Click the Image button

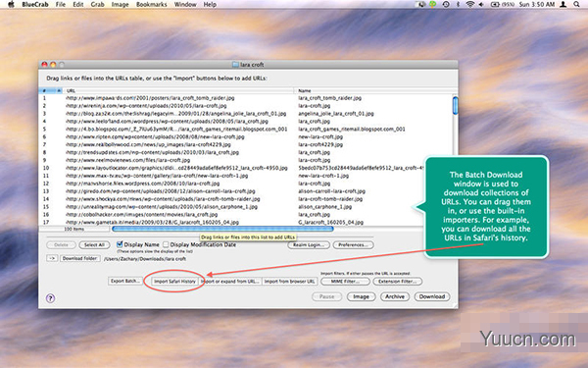(361, 296)
